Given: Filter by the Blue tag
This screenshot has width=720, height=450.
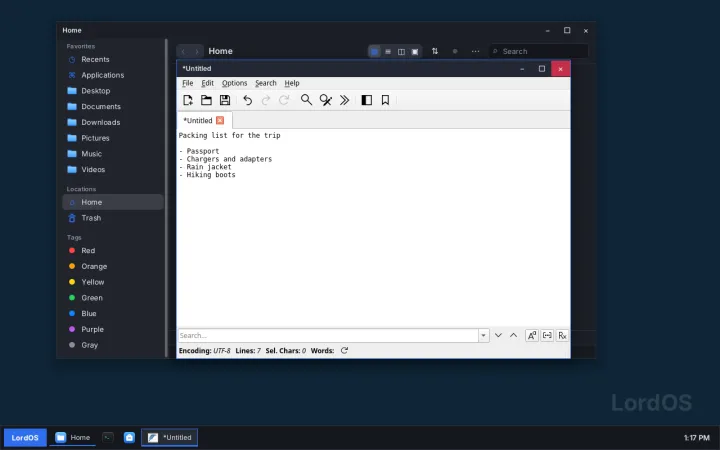Looking at the screenshot, I should 113,314.
